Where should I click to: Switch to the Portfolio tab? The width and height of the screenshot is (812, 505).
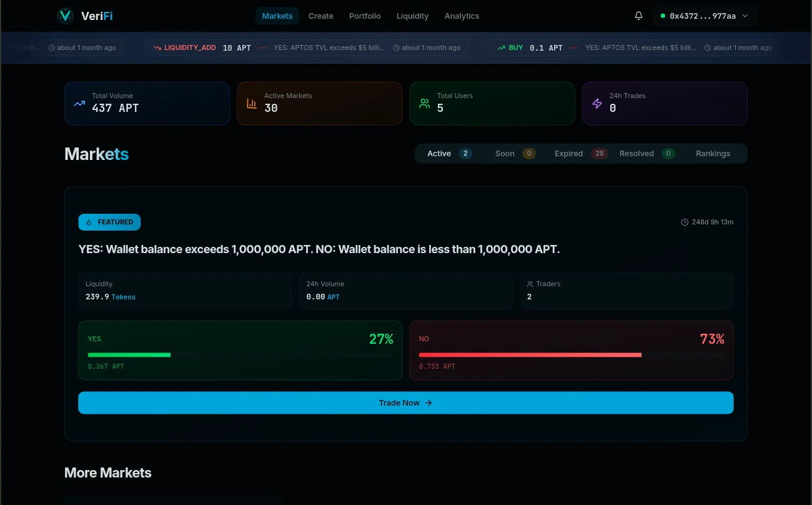click(x=365, y=16)
